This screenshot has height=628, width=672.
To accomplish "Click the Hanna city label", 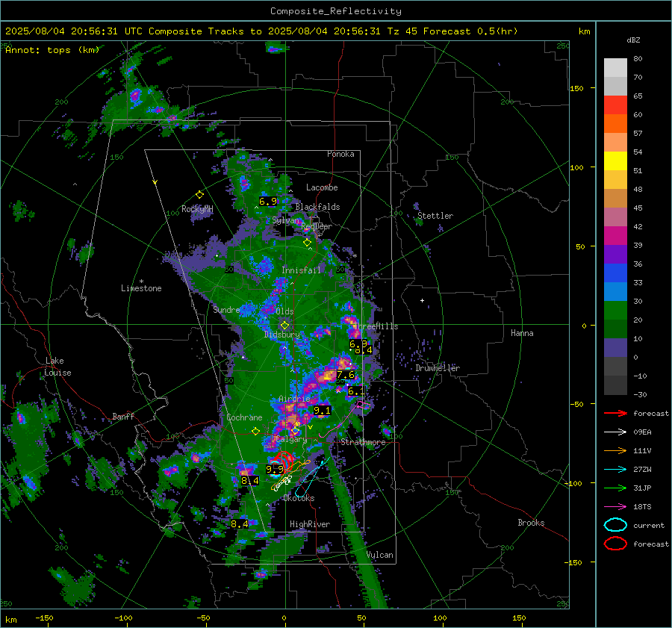I will pos(522,333).
